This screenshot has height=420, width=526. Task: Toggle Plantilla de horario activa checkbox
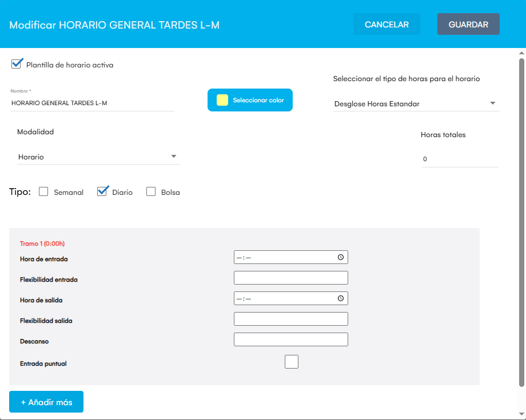(x=17, y=64)
